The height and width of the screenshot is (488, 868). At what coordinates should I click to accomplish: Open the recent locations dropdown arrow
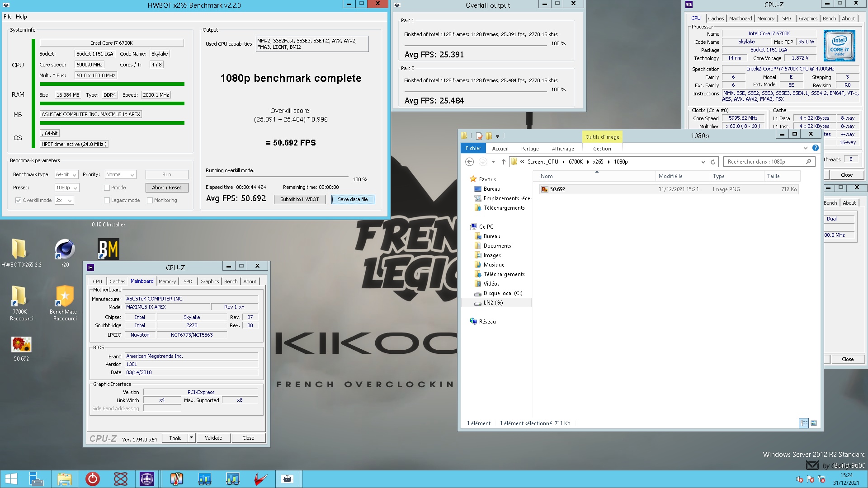493,162
